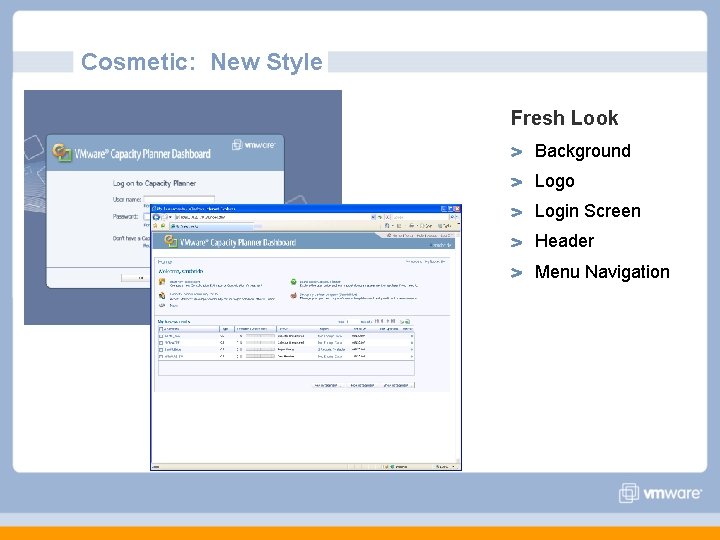Click the 'Fresh Look' heading on the slide

pos(564,118)
